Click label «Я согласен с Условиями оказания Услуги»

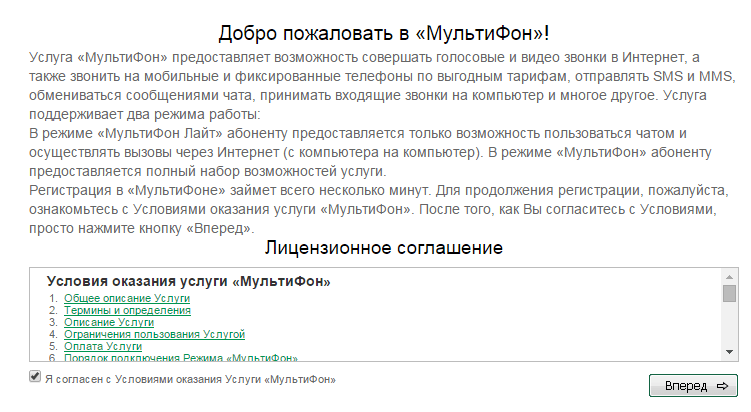tap(190, 379)
